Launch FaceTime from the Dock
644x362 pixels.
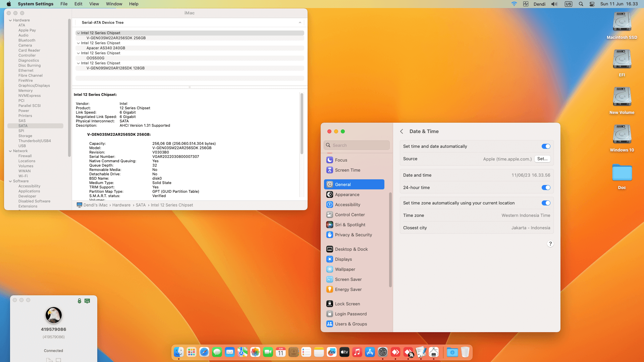coord(268,352)
